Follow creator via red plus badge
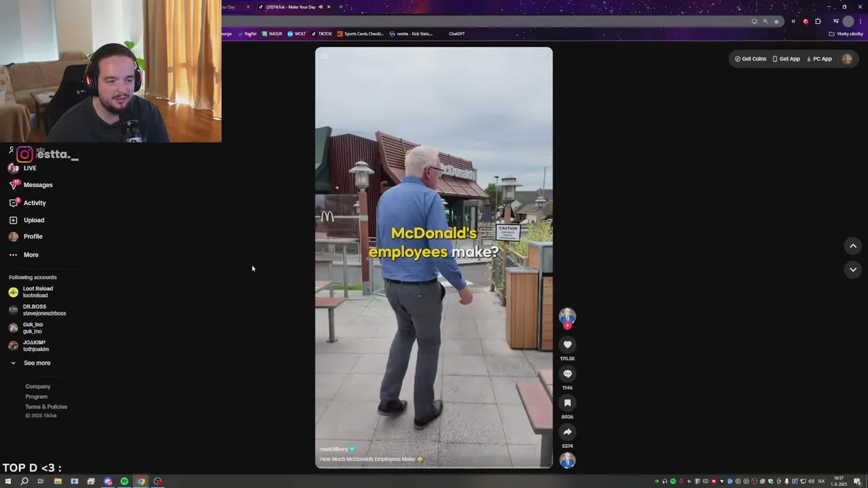Screen dimensions: 868x488 click(x=568, y=326)
